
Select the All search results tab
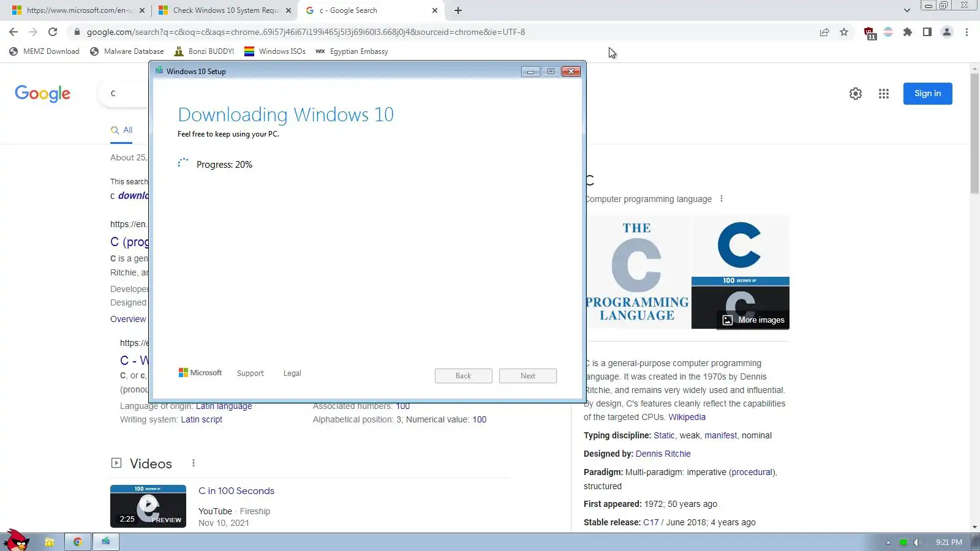pos(121,130)
